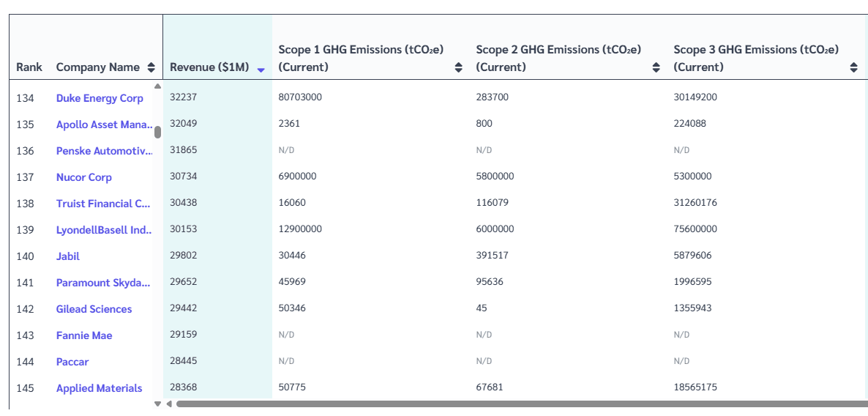The height and width of the screenshot is (416, 868).
Task: Select LyondellBasell Scope 1 value 12900000
Action: tap(300, 229)
